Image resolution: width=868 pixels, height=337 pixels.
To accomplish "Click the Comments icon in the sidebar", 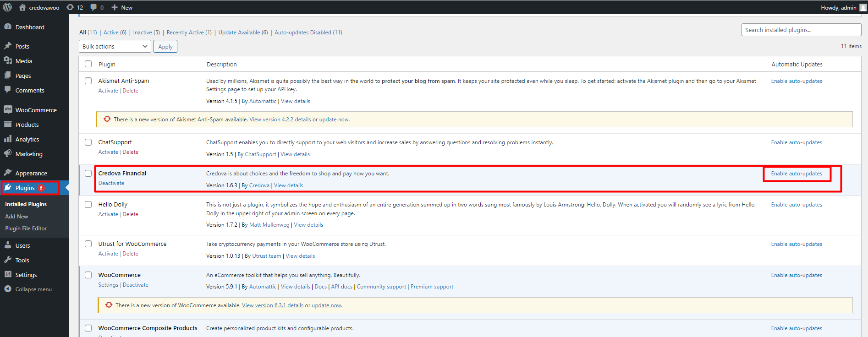I will click(x=8, y=90).
